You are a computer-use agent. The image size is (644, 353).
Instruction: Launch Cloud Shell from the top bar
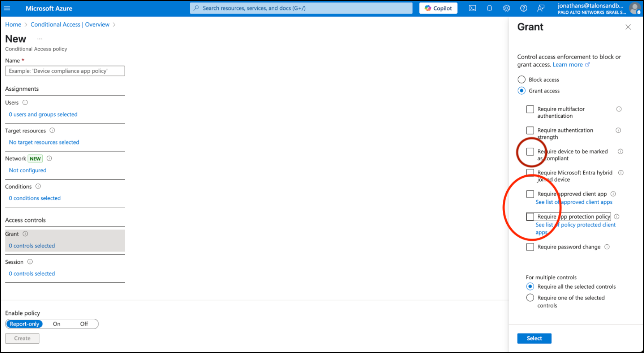[x=472, y=8]
